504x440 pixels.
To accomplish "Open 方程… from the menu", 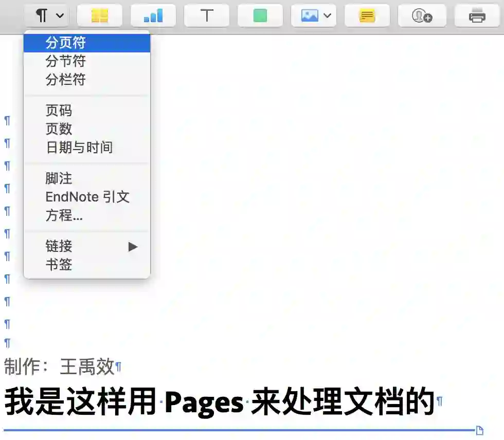I will coord(87,215).
